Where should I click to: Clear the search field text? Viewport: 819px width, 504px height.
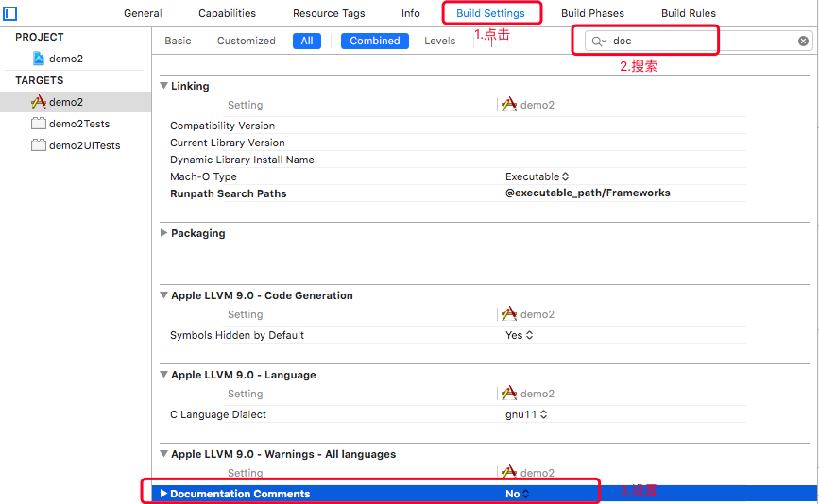point(803,41)
